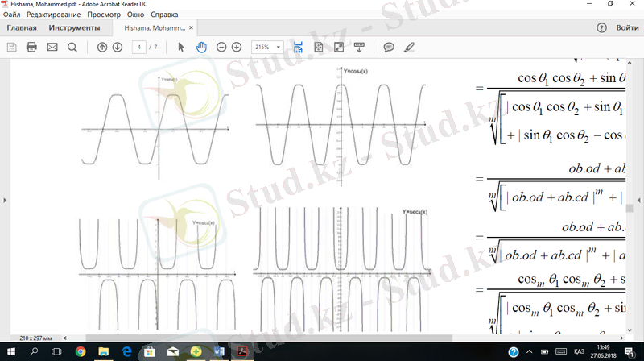The width and height of the screenshot is (644, 361).
Task: Click the Войти sign-in button
Action: tap(627, 28)
